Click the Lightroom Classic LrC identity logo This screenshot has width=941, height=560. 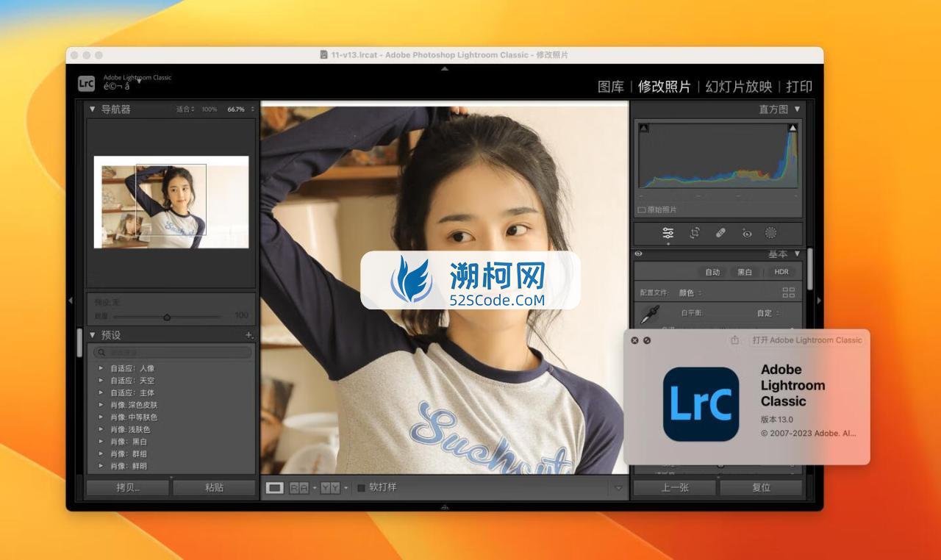click(86, 83)
